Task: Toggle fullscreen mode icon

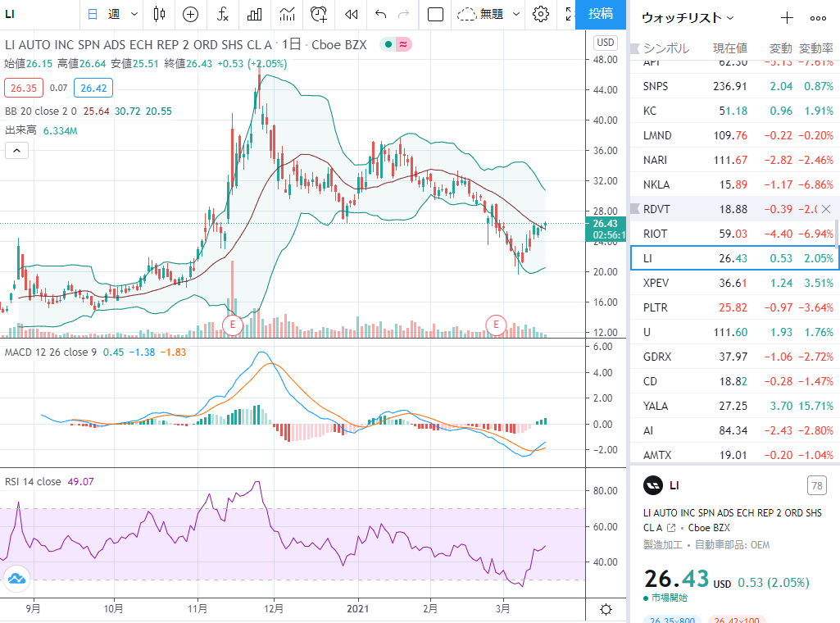Action: pos(570,15)
